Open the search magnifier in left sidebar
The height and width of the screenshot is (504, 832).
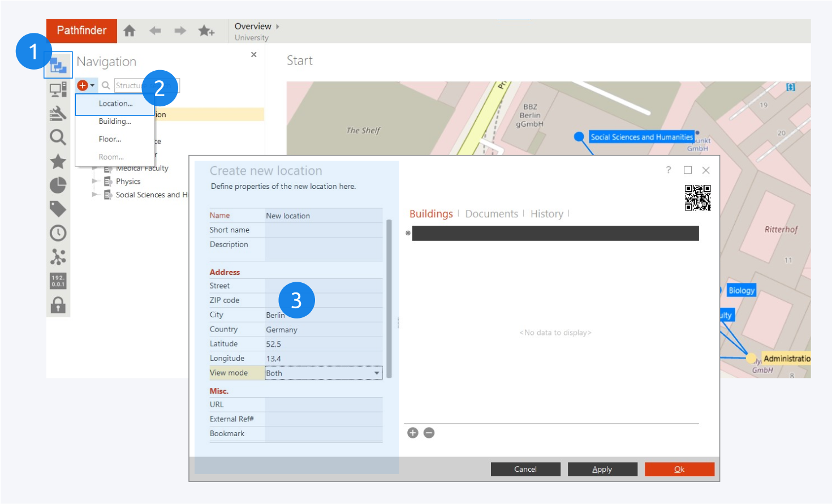tap(58, 137)
